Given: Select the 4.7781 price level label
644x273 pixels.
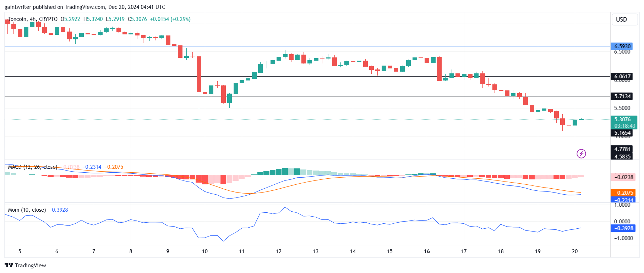Looking at the screenshot, I should coord(622,149).
